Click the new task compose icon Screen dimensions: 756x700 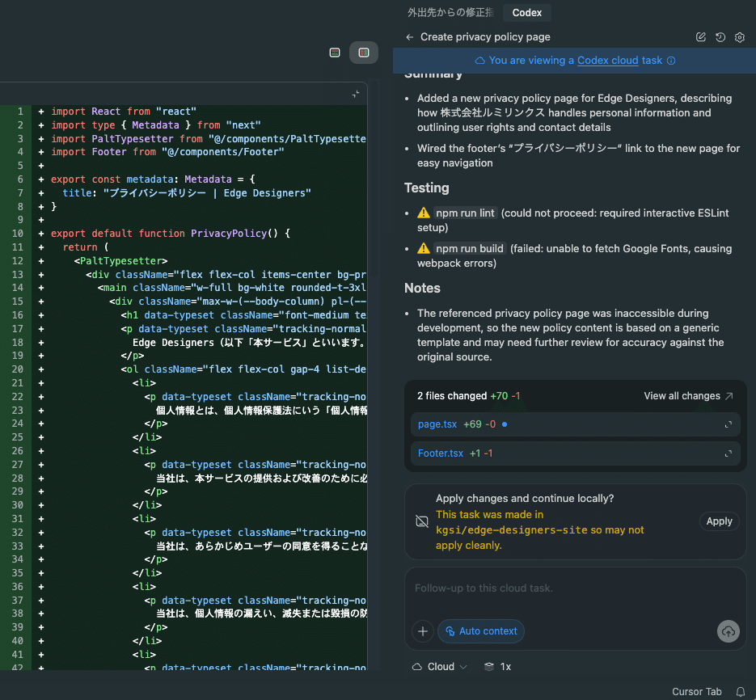tap(701, 37)
